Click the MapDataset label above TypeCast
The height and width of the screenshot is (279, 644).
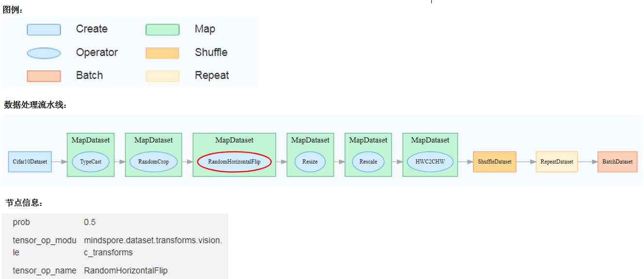pos(91,140)
